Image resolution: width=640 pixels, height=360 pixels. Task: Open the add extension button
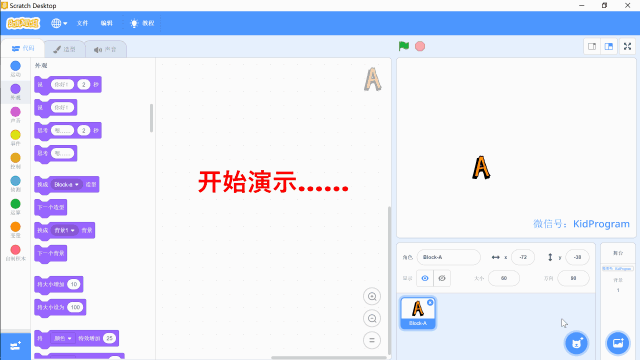16,347
